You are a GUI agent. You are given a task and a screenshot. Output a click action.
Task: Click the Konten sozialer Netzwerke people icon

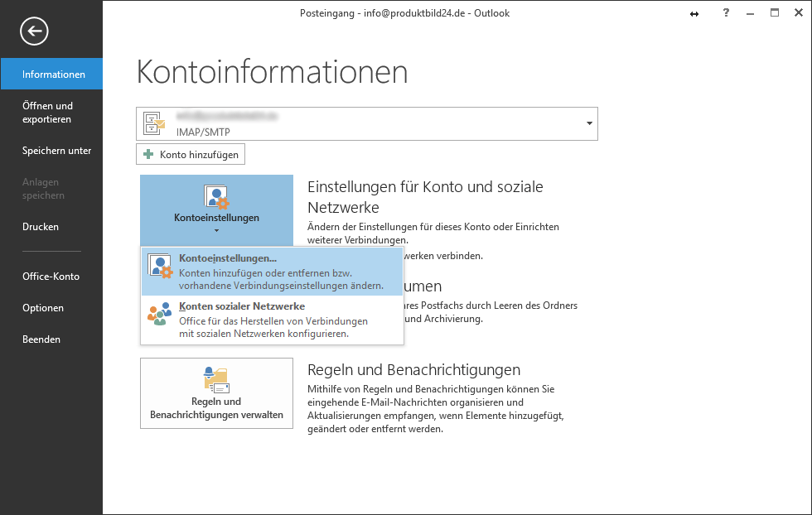[160, 314]
